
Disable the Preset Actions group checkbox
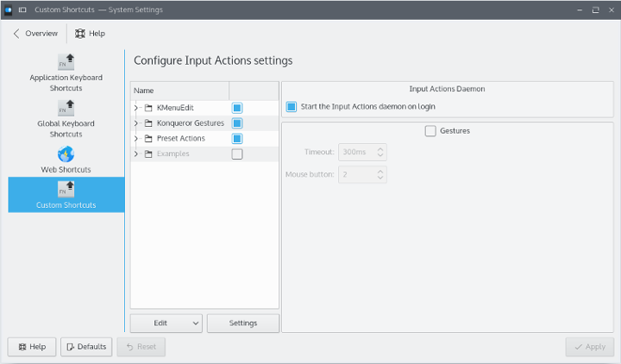click(237, 139)
